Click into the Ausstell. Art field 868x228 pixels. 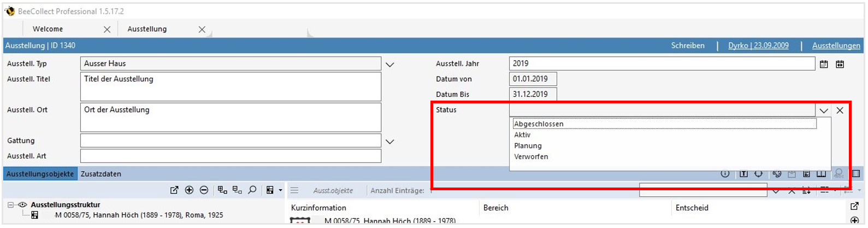pos(231,156)
